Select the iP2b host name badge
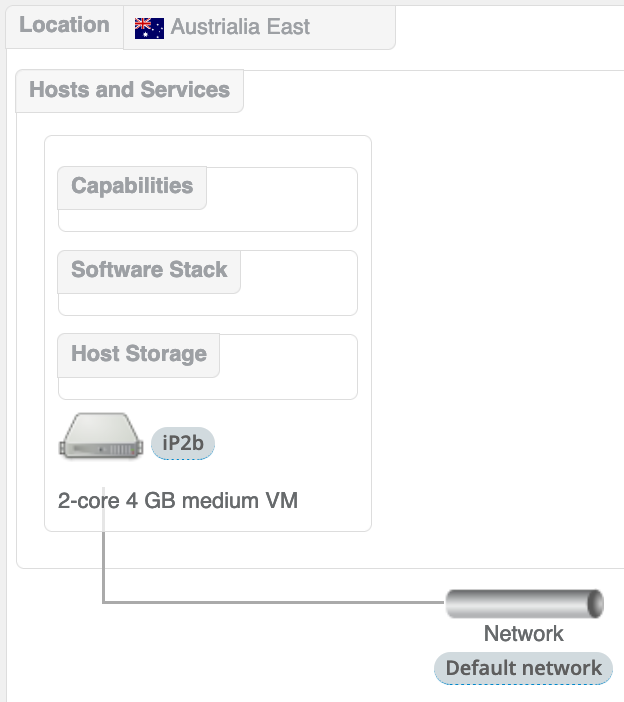 click(183, 443)
